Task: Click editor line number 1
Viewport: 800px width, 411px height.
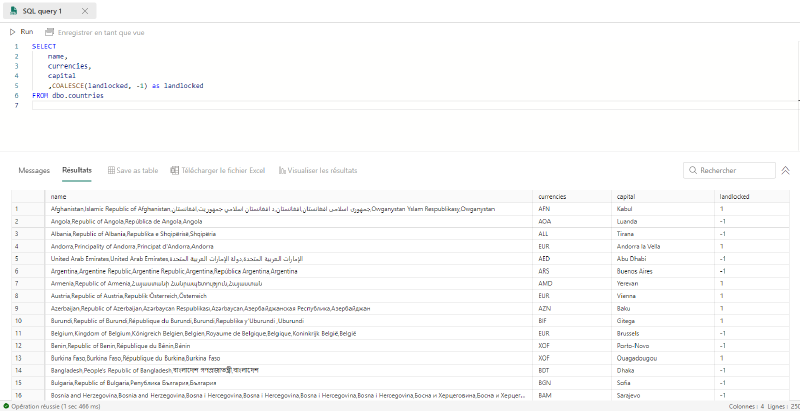Action: pos(16,46)
